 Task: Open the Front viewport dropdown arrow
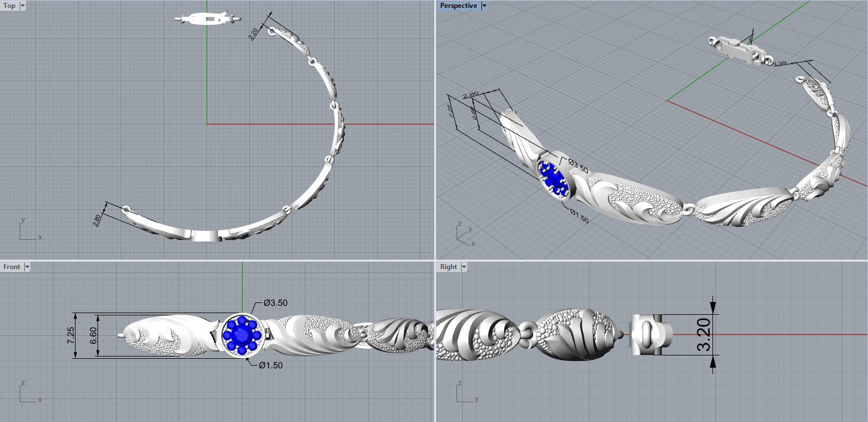(x=26, y=267)
